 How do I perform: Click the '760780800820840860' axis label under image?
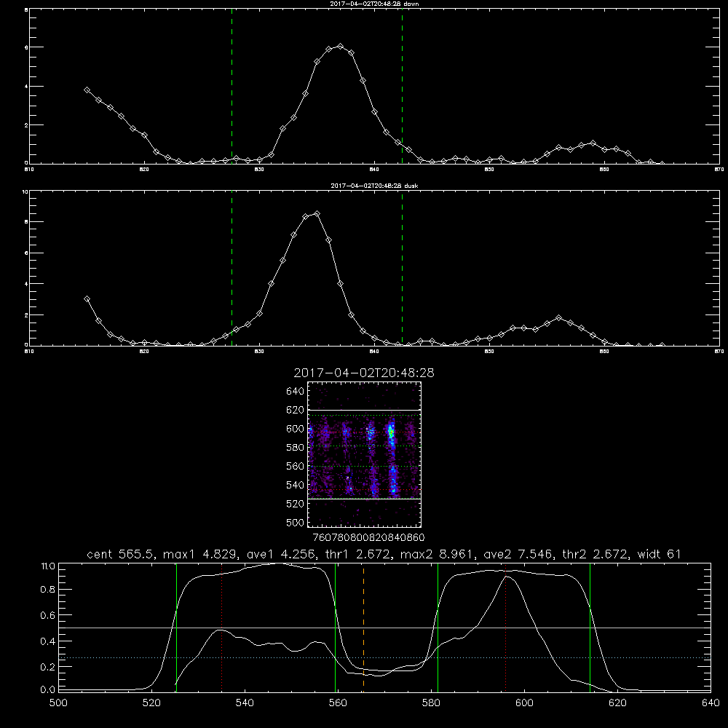[x=368, y=538]
